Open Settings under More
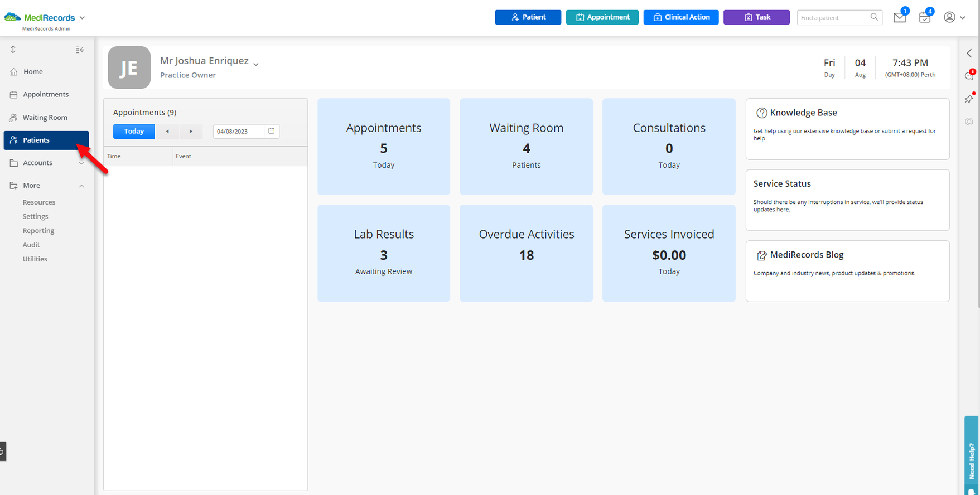Viewport: 980px width, 495px height. pos(35,216)
